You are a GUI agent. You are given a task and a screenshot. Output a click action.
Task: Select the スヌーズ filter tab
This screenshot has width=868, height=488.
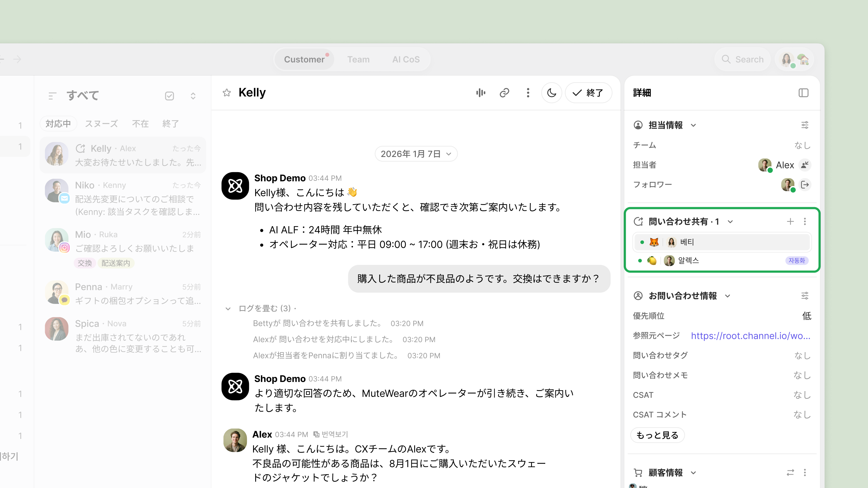pyautogui.click(x=101, y=124)
